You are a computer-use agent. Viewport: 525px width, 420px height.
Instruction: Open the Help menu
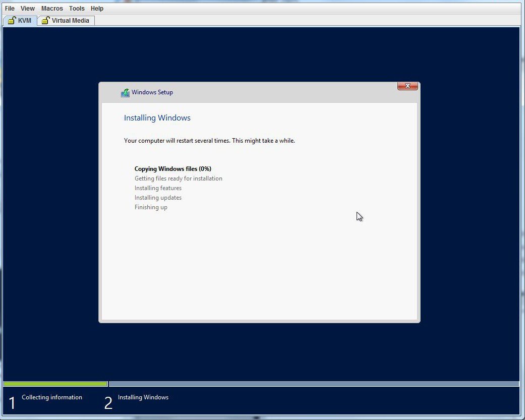(97, 9)
